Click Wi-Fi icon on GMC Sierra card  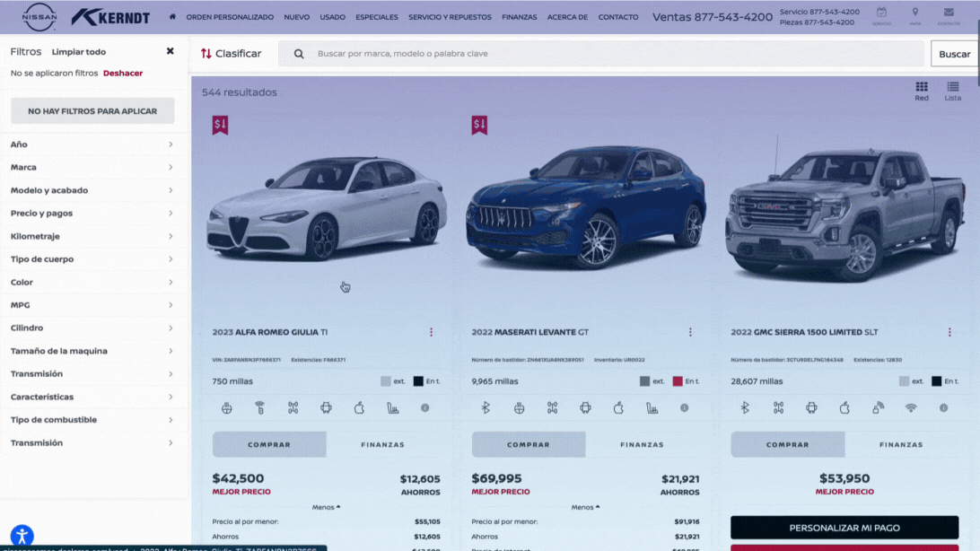911,408
